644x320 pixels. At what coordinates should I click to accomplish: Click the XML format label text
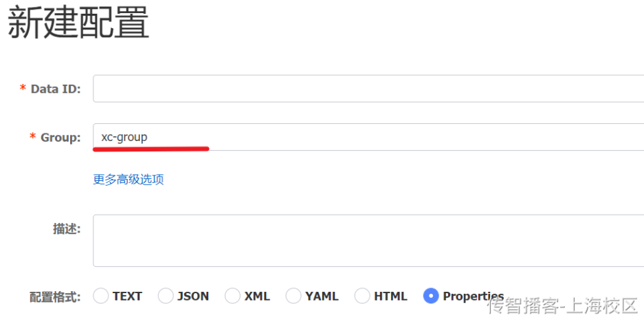[x=257, y=296]
